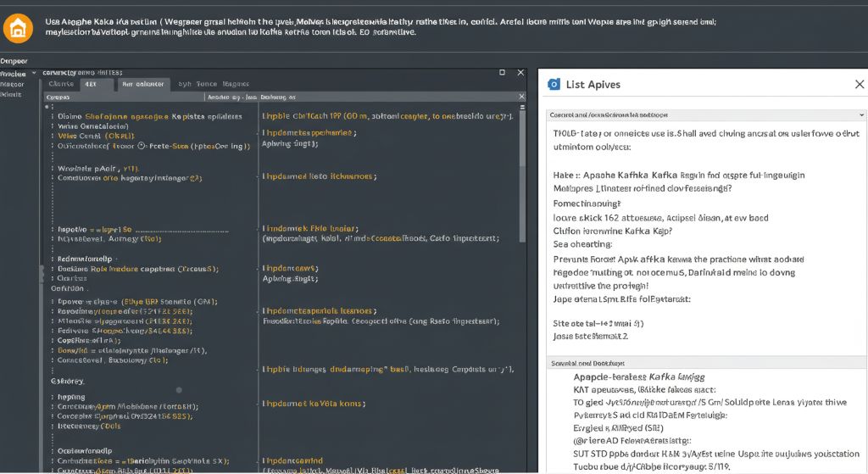Switch to the Tonce tab
The image size is (868, 474).
[x=206, y=85]
